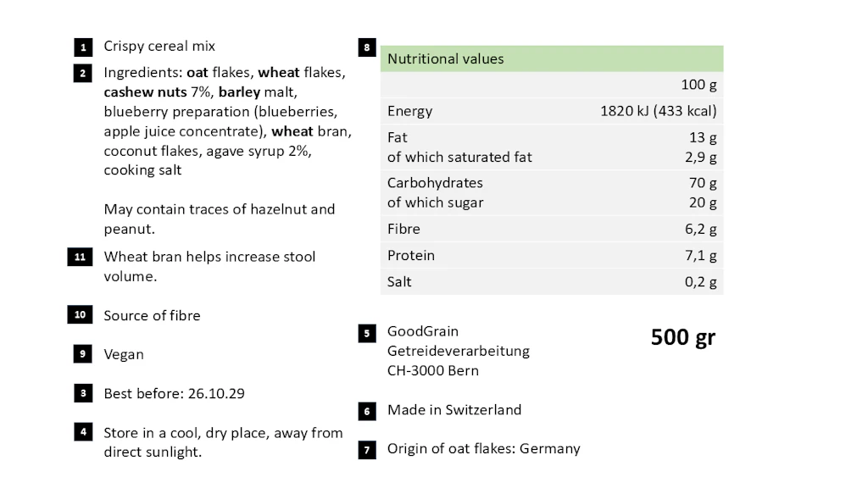Screen dimensions: 868x488
Task: Click the number 1 marker beside Crispy cereal mix
Action: point(83,47)
